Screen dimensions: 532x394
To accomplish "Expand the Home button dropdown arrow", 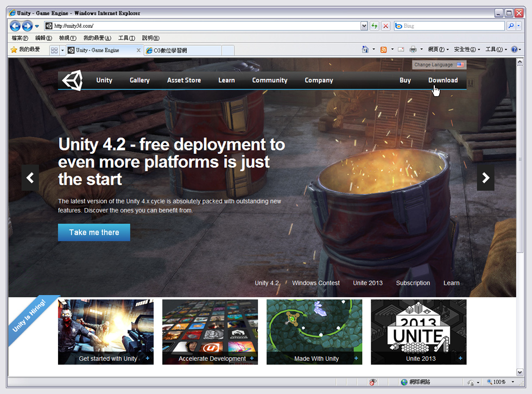I will 374,49.
